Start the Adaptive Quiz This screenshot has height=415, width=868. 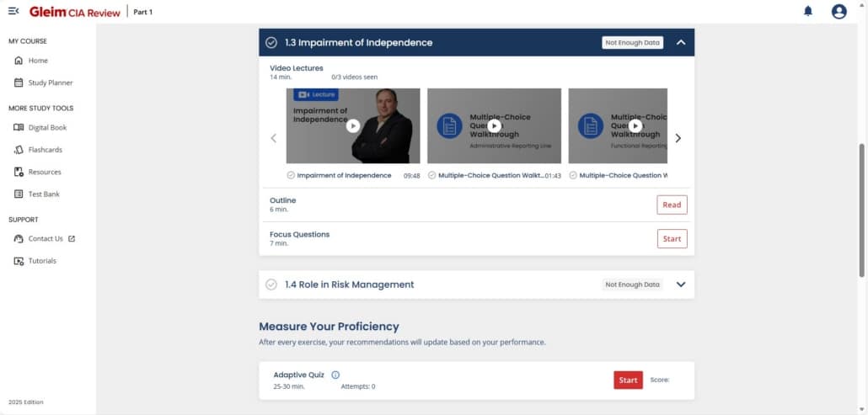pyautogui.click(x=629, y=380)
